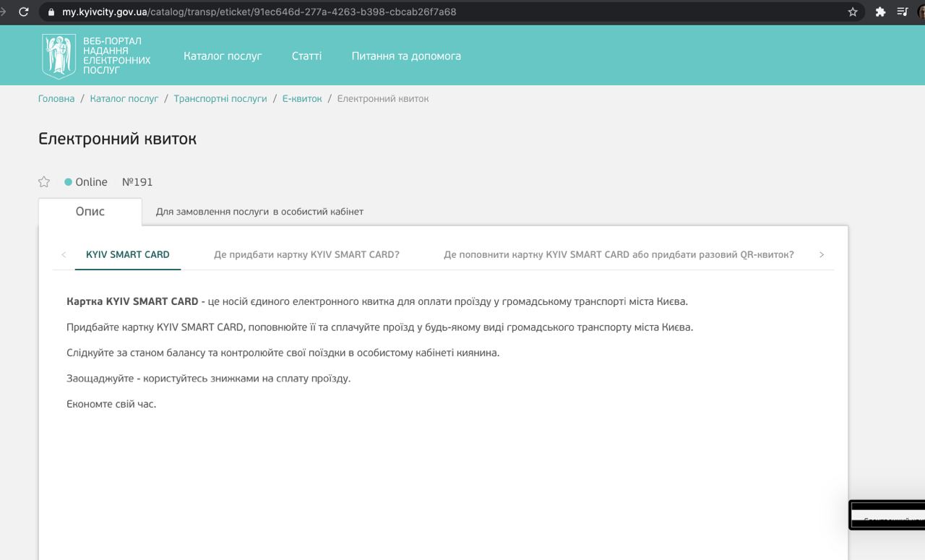This screenshot has width=925, height=560.
Task: Reload the page with the refresh icon
Action: [24, 12]
